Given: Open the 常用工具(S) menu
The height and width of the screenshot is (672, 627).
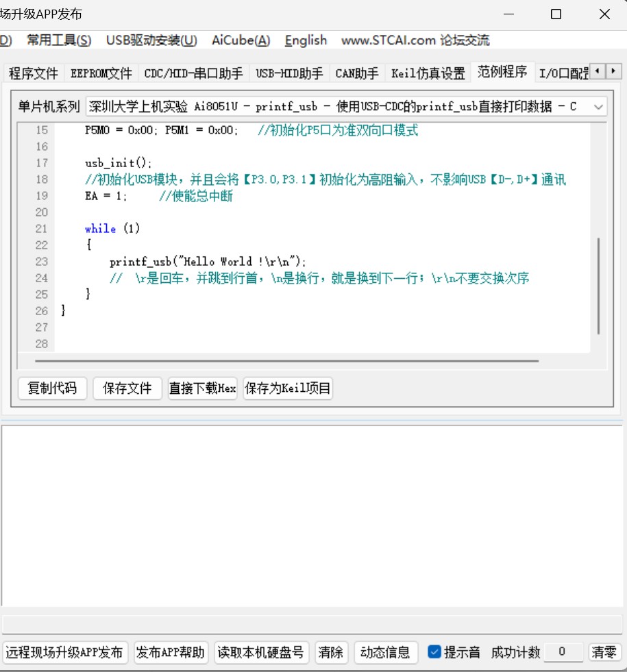Looking at the screenshot, I should click(x=58, y=40).
